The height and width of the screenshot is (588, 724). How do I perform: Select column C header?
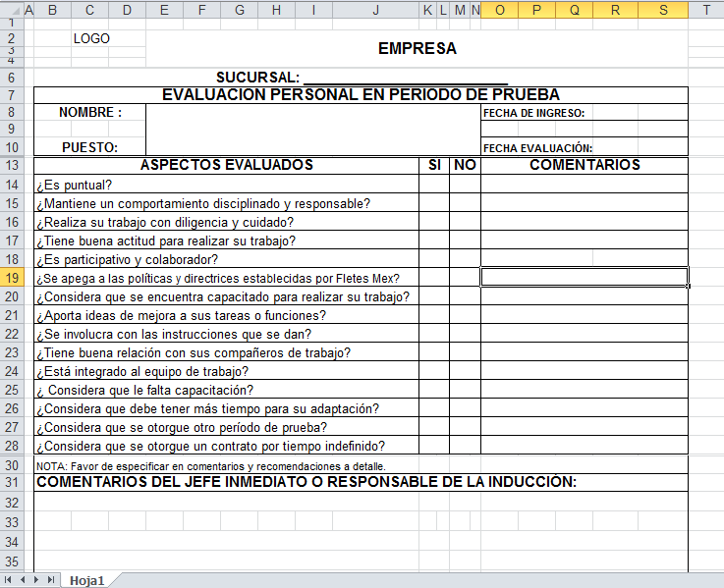[x=89, y=10]
